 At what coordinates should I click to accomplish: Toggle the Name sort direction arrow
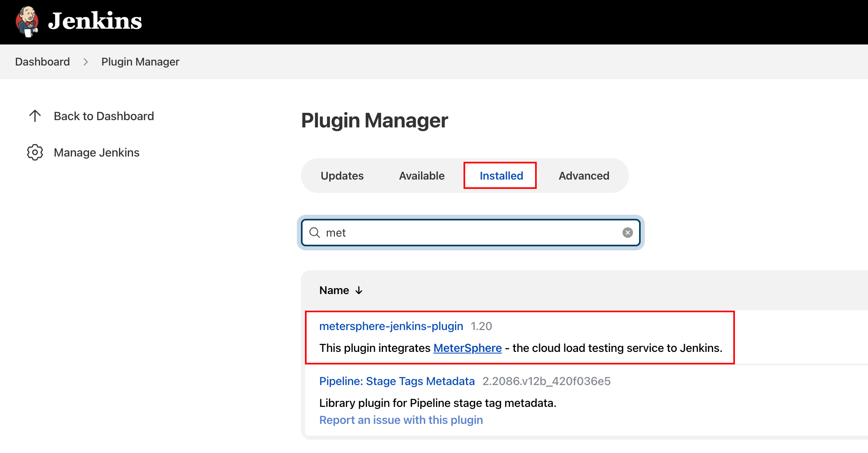[359, 290]
